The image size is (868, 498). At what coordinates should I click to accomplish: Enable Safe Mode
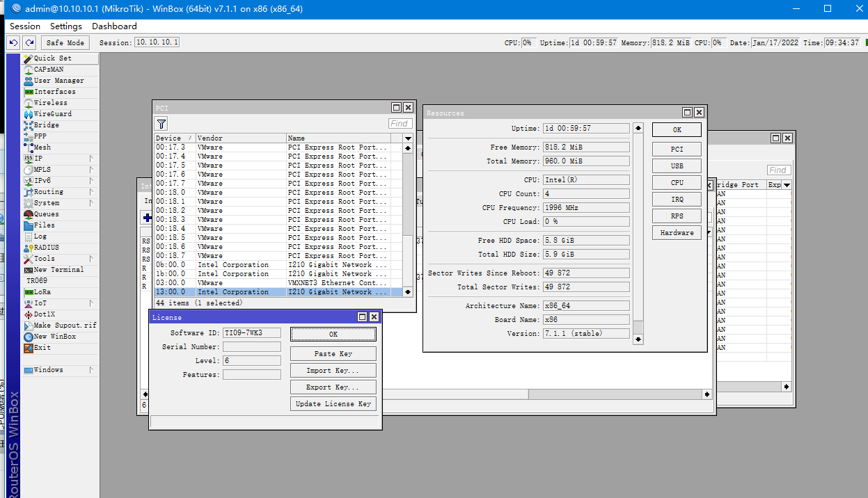[x=64, y=42]
